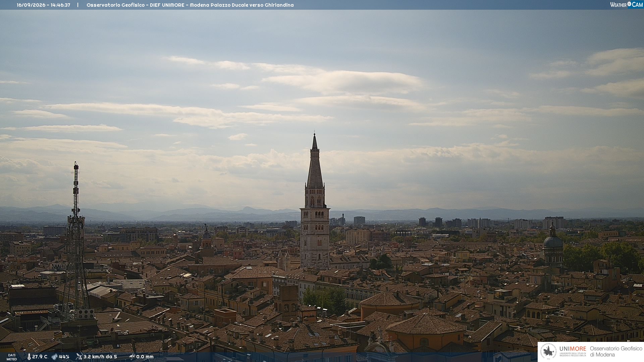Click the Osservatorio Geofisico camera title
Image resolution: width=644 pixels, height=362 pixels.
point(190,5)
